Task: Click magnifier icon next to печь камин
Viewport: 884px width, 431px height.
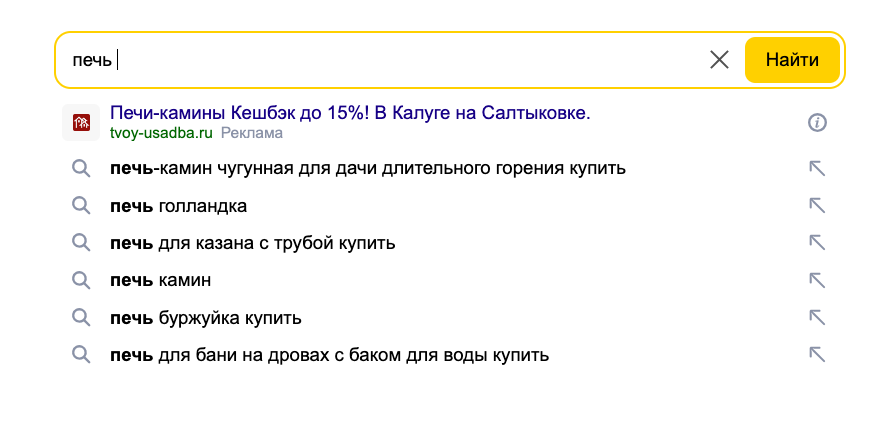Action: coord(81,280)
